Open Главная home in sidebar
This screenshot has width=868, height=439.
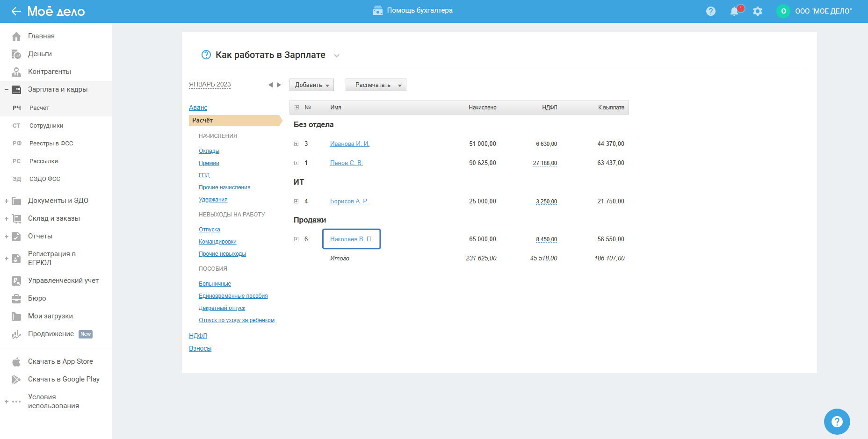41,36
